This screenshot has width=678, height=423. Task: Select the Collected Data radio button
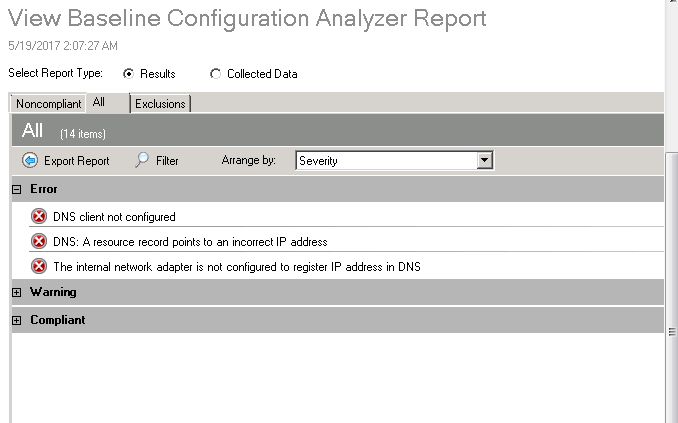pos(215,74)
